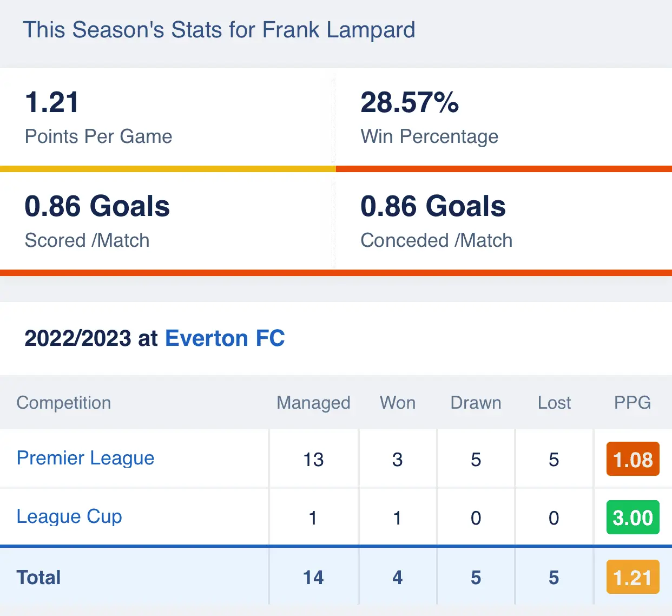This screenshot has width=672, height=616.
Task: Open the Everton FC link
Action: pos(225,338)
